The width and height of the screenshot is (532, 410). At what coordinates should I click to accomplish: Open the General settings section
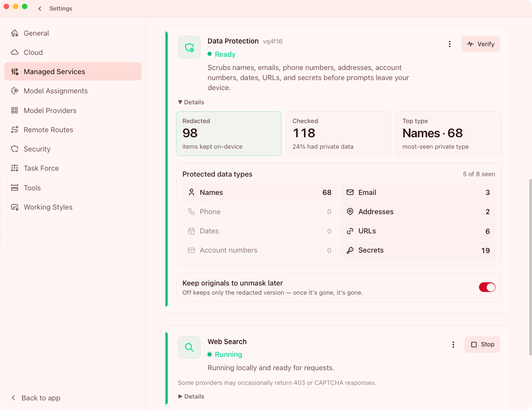click(x=73, y=33)
